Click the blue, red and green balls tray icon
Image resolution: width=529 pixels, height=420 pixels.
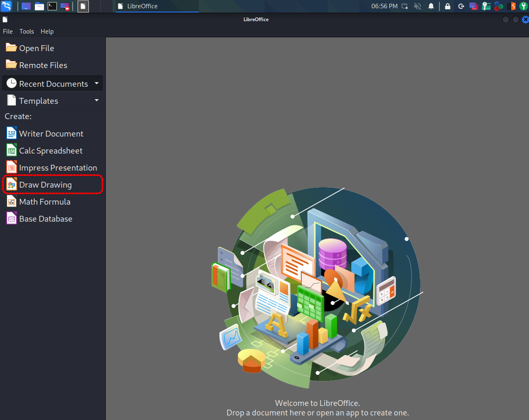click(499, 6)
